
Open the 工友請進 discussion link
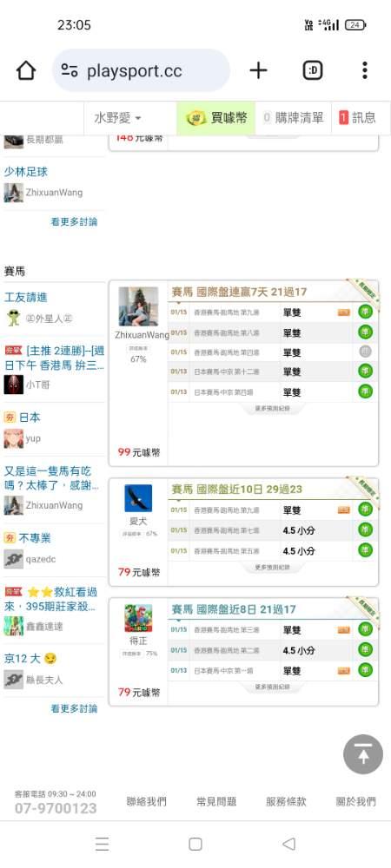[x=26, y=298]
